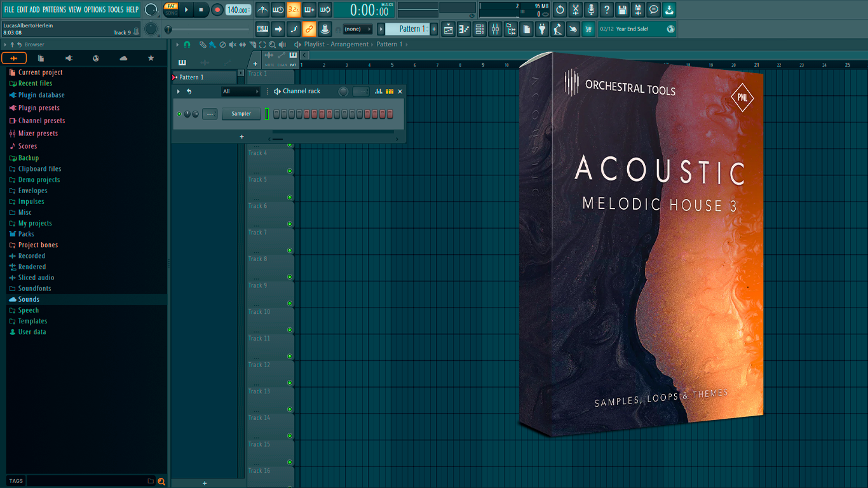Click the Record button

(x=217, y=10)
